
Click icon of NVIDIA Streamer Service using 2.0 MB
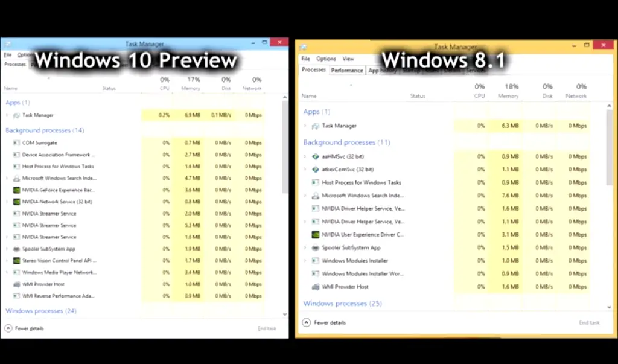tap(16, 214)
